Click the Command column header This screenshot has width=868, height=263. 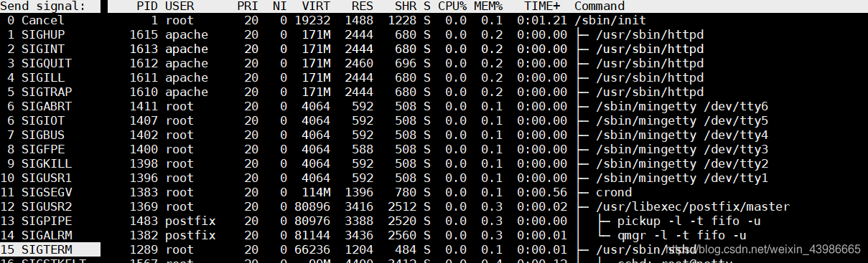point(599,6)
